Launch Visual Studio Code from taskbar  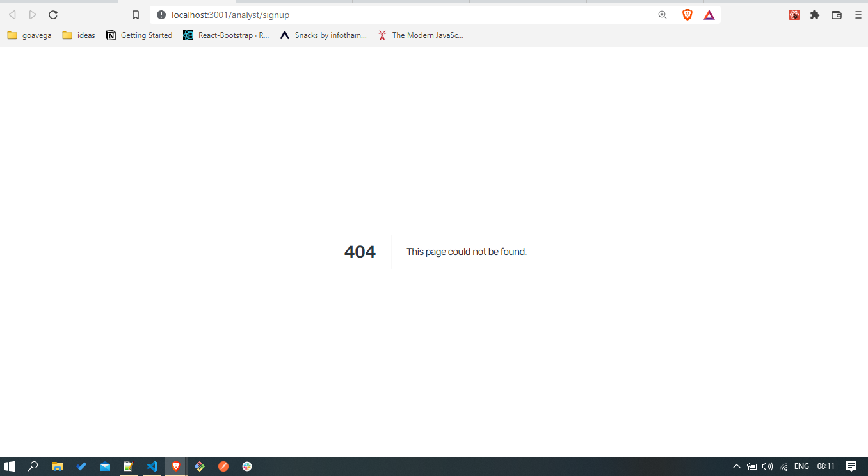point(152,466)
